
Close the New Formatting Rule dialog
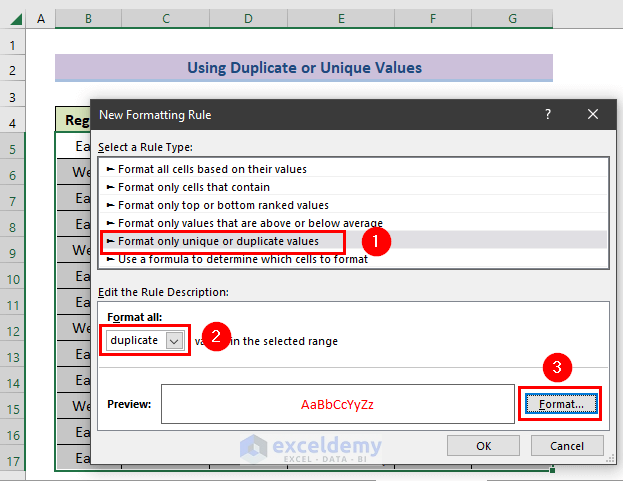[x=593, y=114]
